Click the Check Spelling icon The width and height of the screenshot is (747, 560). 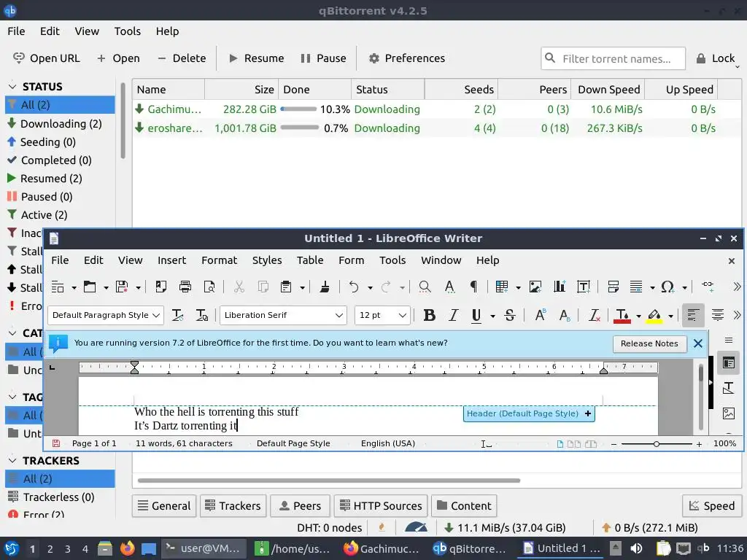449,287
